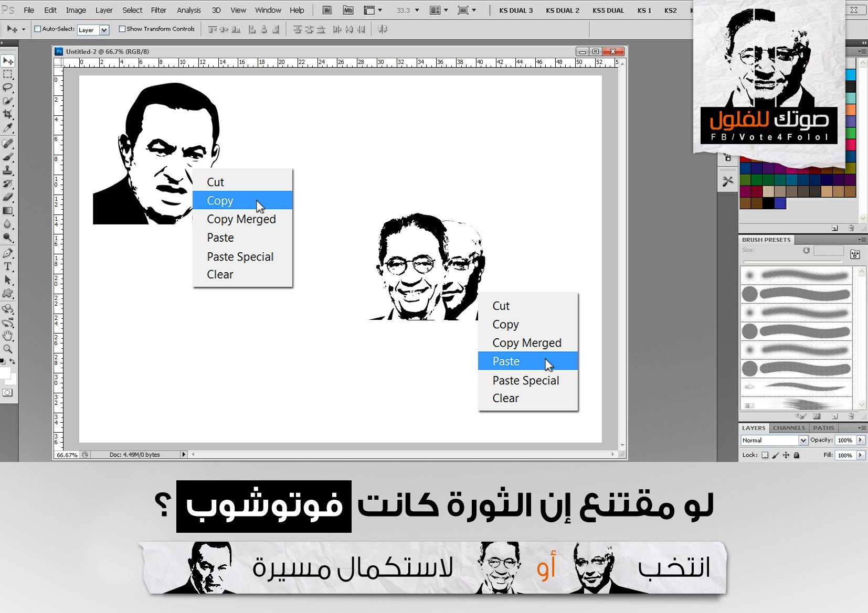
Task: Launch Mini Bridge from the Mb icon
Action: 348,10
